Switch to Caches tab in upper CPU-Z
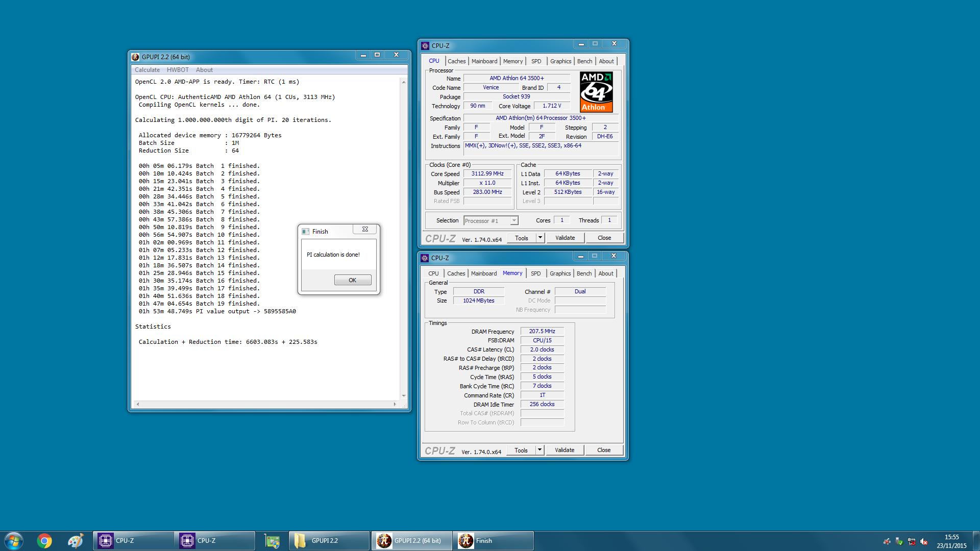The image size is (980, 551). coord(457,61)
